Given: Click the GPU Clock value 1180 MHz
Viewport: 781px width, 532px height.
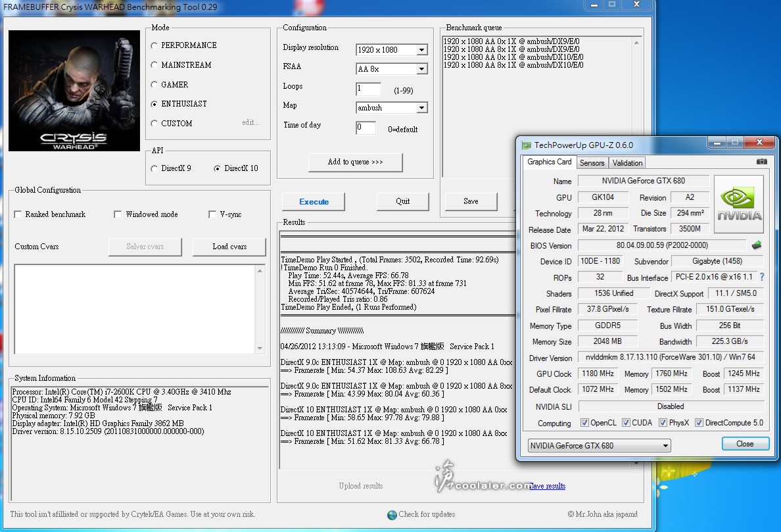Looking at the screenshot, I should tap(598, 374).
